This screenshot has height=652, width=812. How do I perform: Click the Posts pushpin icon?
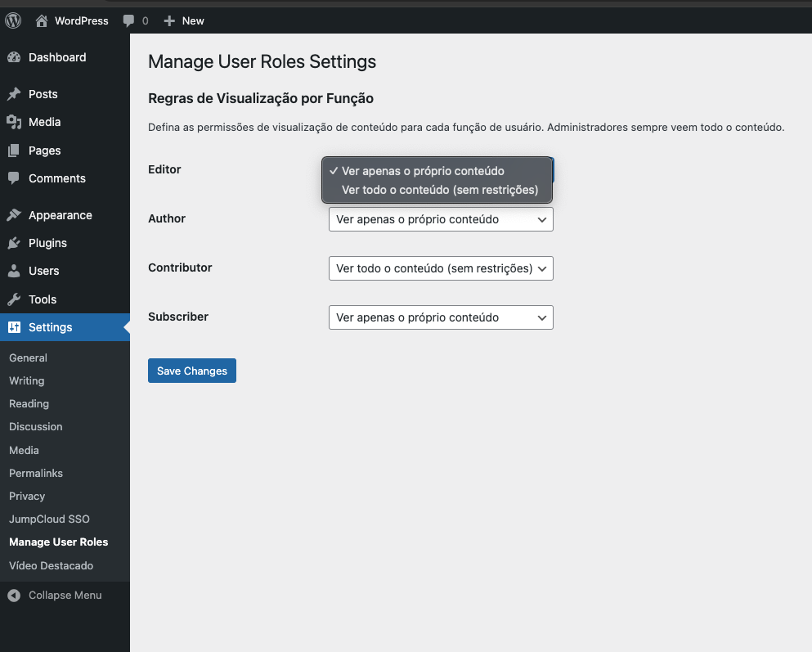coord(14,94)
